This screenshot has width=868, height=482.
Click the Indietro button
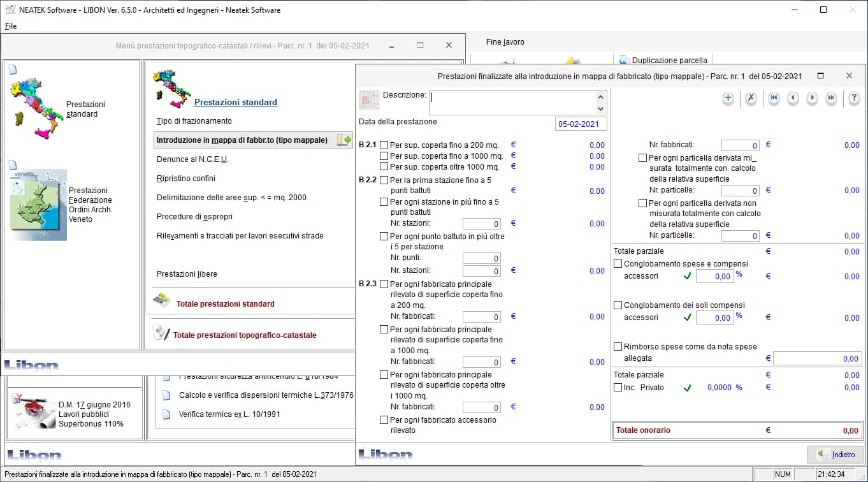tap(835, 455)
